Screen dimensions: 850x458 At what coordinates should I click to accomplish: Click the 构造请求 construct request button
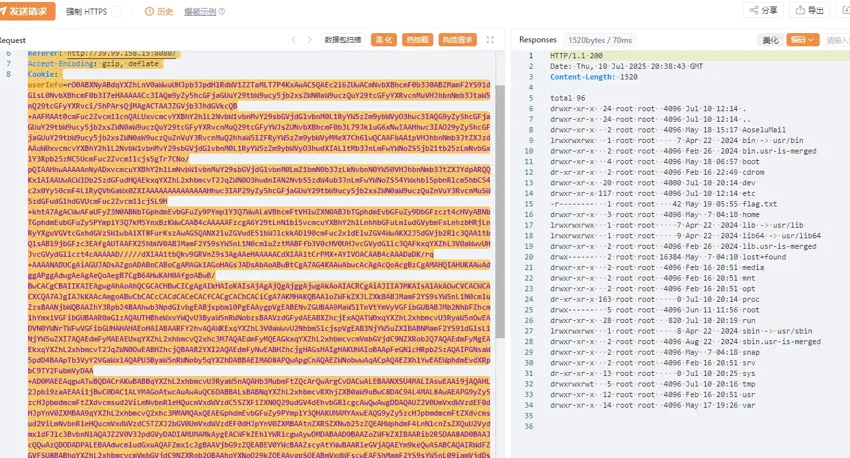[x=457, y=40]
